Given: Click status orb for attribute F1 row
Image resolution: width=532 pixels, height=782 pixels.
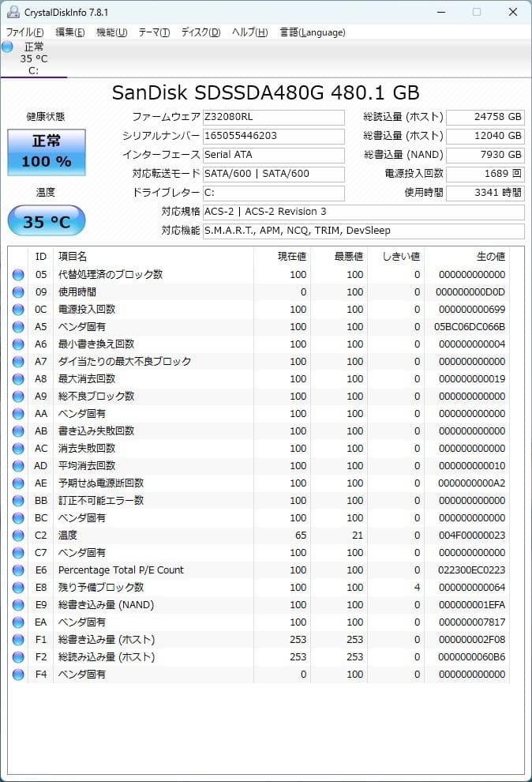Looking at the screenshot, I should pos(18,640).
